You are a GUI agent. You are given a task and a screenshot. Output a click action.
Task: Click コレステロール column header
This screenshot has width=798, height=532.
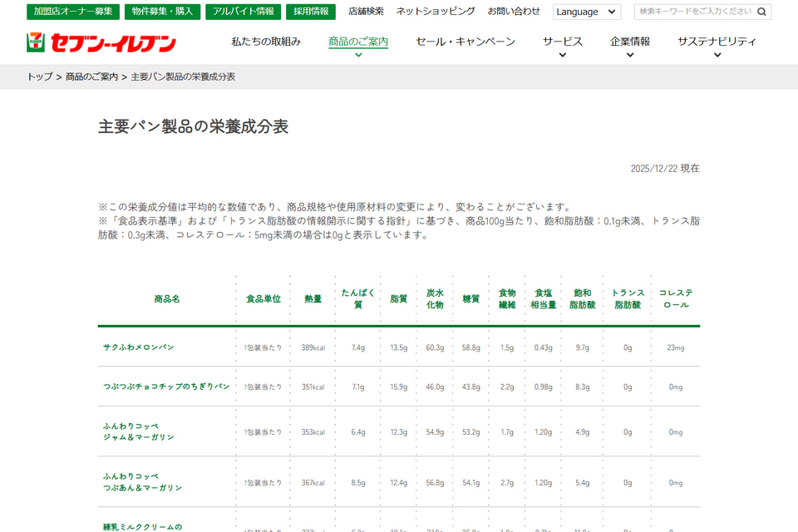click(x=676, y=299)
